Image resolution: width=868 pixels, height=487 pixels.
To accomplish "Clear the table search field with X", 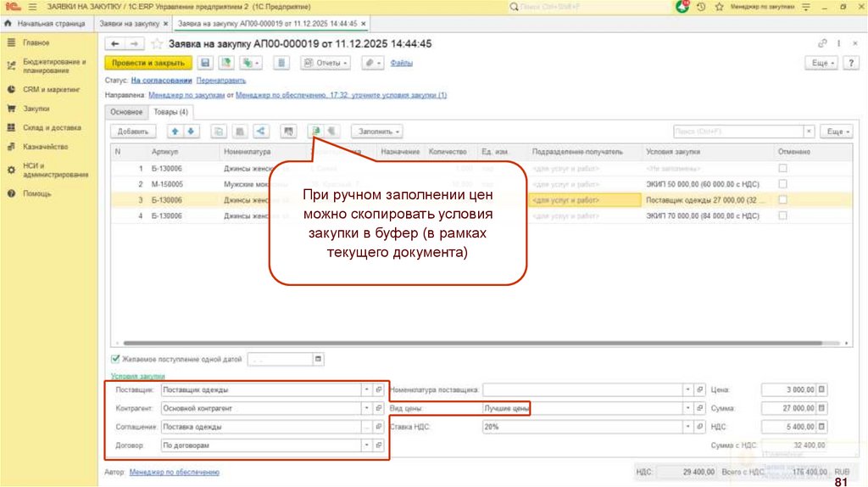I will coord(809,132).
